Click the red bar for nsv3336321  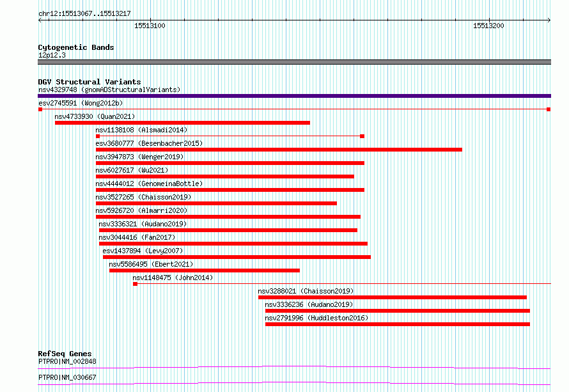click(228, 230)
